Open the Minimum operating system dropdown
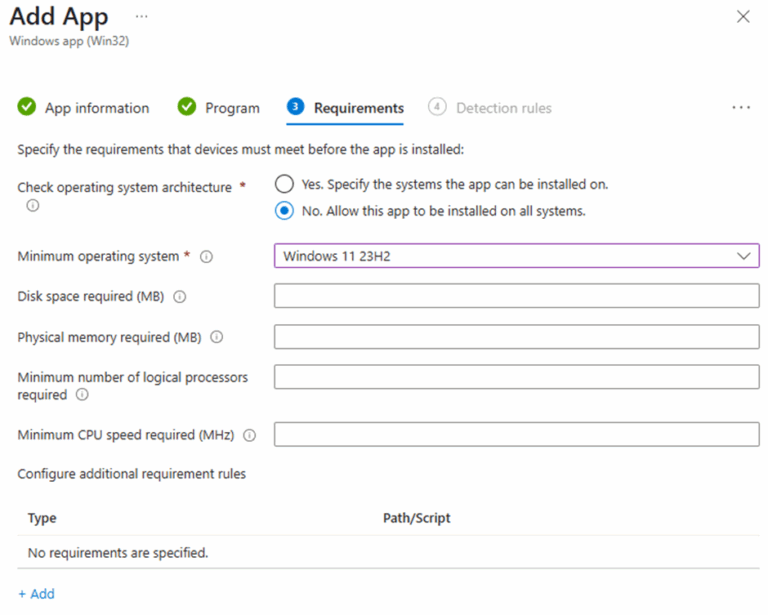Viewport: 768px width, 615px height. (517, 256)
